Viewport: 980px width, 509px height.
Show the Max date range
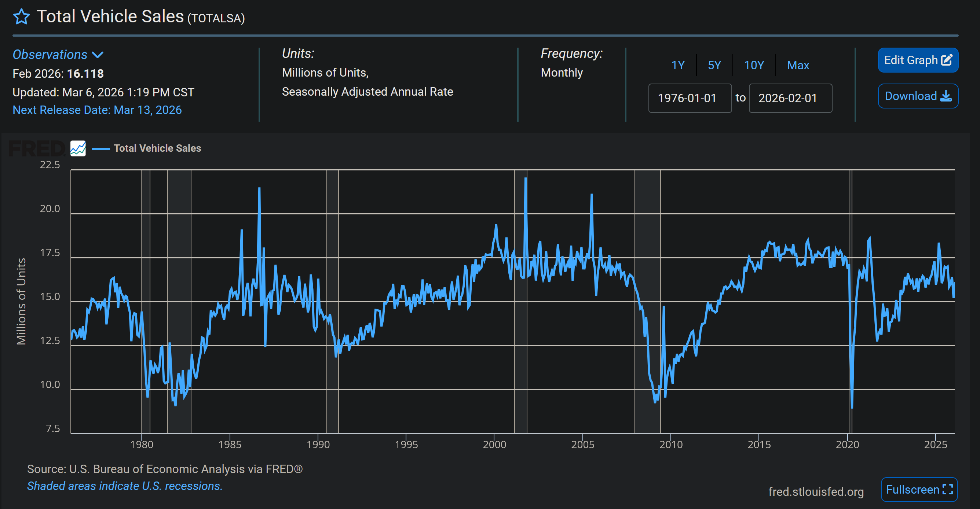798,65
